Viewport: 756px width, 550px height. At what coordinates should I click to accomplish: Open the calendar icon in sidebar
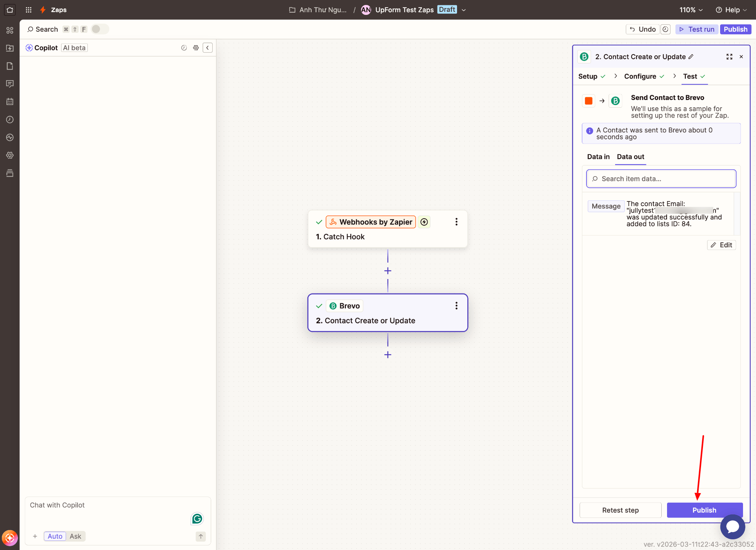[x=10, y=102]
